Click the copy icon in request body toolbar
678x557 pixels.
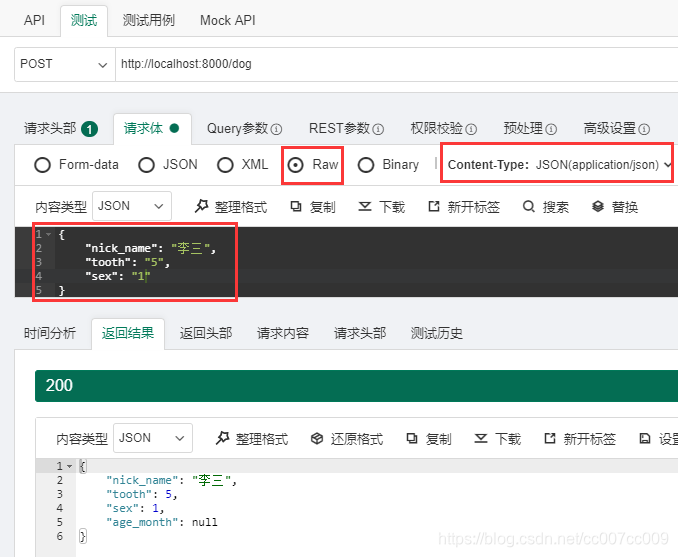click(x=296, y=207)
